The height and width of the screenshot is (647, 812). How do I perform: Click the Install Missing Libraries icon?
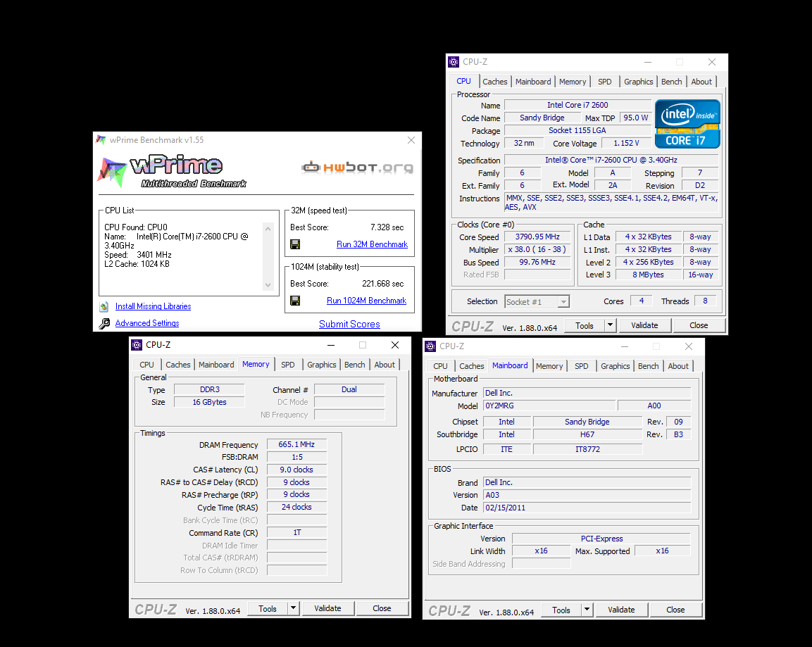point(104,306)
